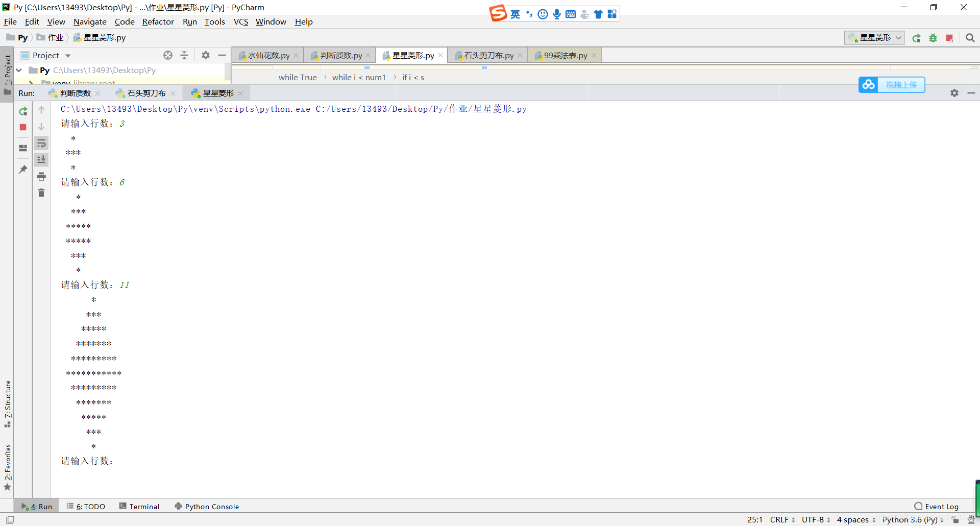Click the 拖拽上传 cloud upload button
This screenshot has width=980, height=526.
click(892, 85)
